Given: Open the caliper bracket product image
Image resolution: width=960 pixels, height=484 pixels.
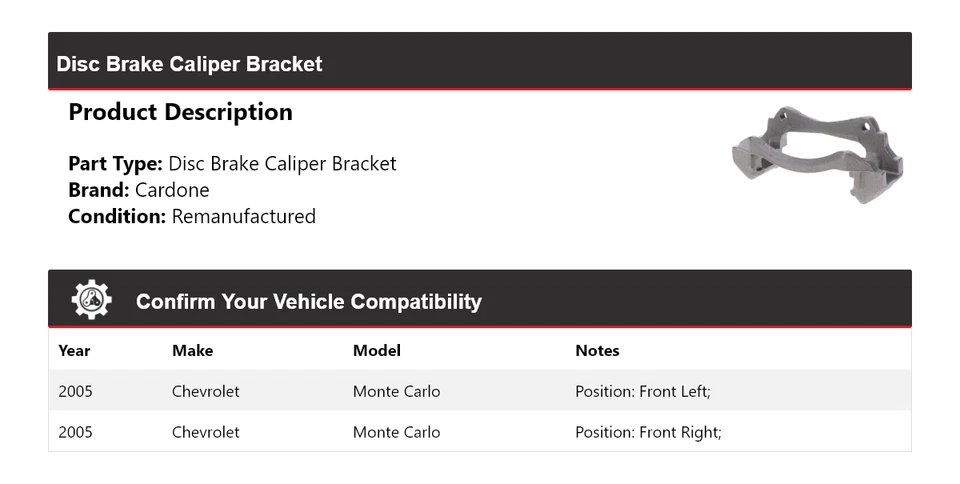Looking at the screenshot, I should [x=817, y=154].
